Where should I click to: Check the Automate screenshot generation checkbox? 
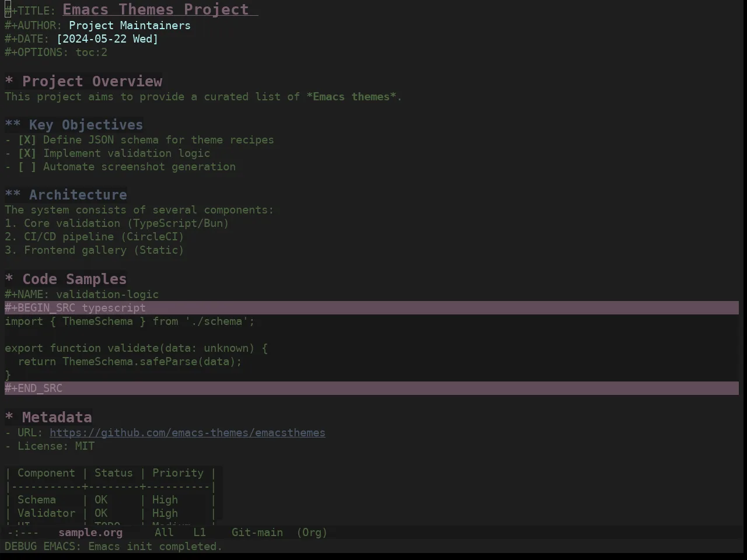point(27,167)
